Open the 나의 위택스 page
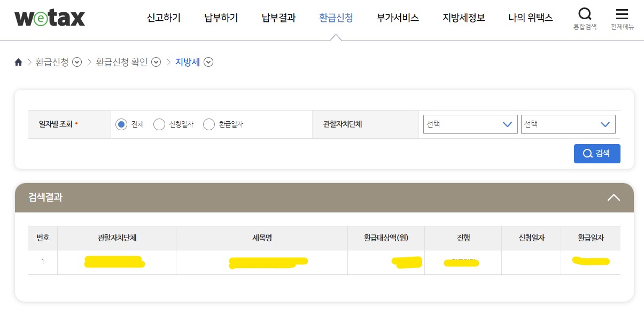Image resolution: width=644 pixels, height=316 pixels. click(x=530, y=17)
